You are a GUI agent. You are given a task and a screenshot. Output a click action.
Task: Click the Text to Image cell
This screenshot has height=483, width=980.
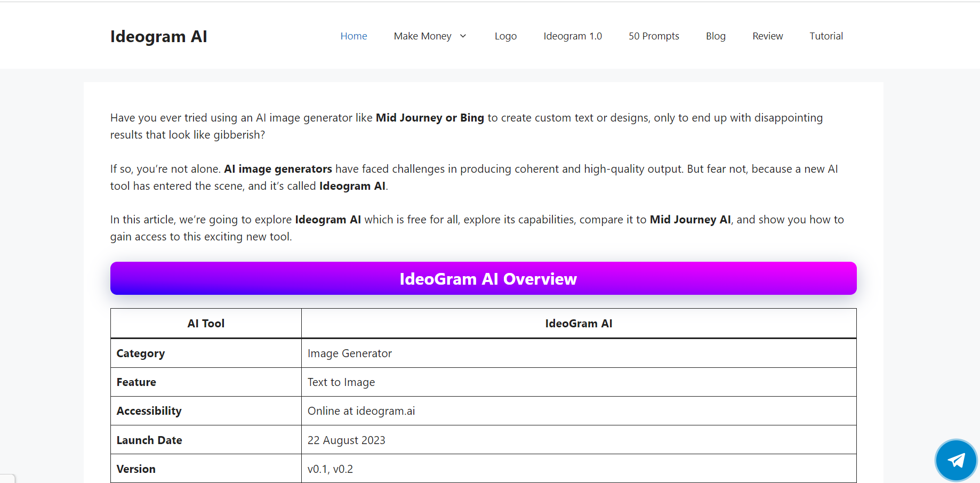tap(341, 382)
